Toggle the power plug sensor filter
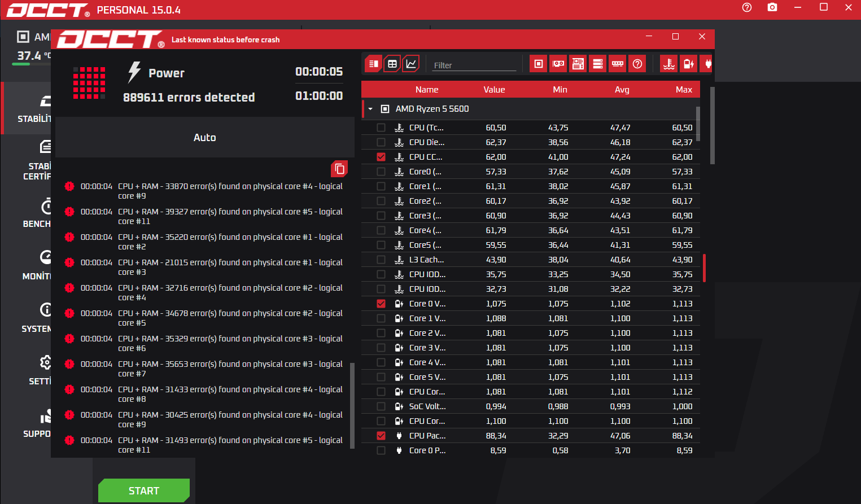Screen dimensions: 861x504 [707, 64]
